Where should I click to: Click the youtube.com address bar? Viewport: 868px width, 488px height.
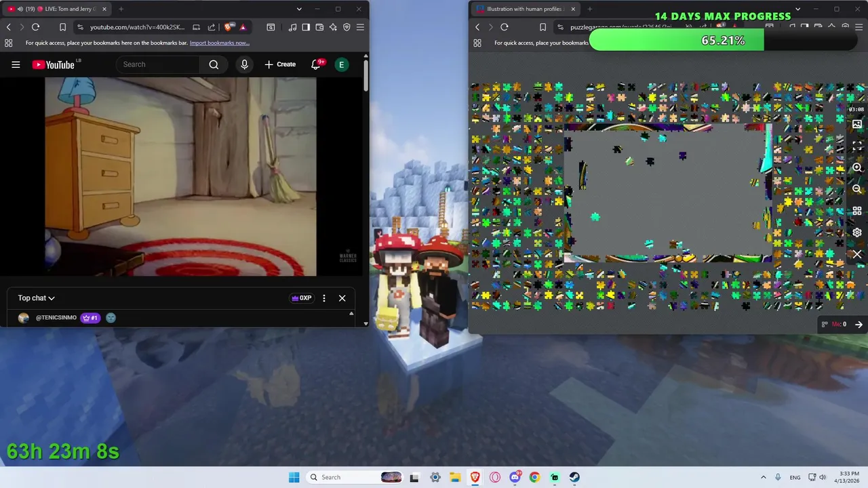pyautogui.click(x=136, y=27)
